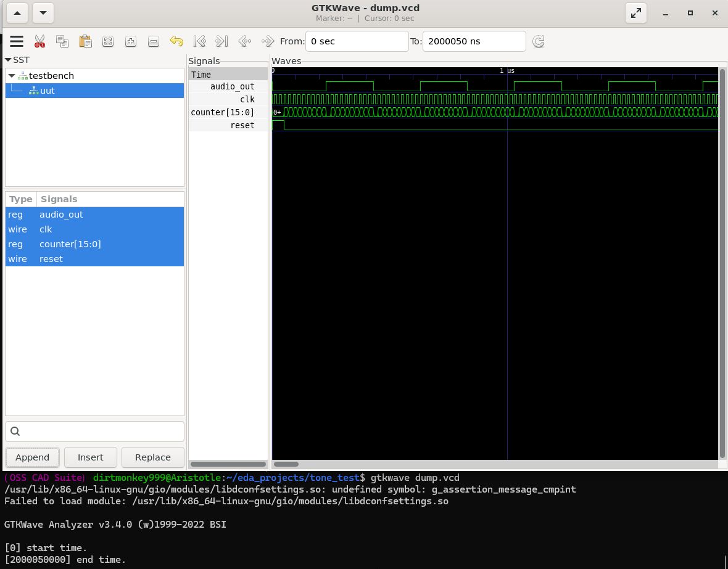
Task: Select the uut module in tree
Action: coord(47,91)
